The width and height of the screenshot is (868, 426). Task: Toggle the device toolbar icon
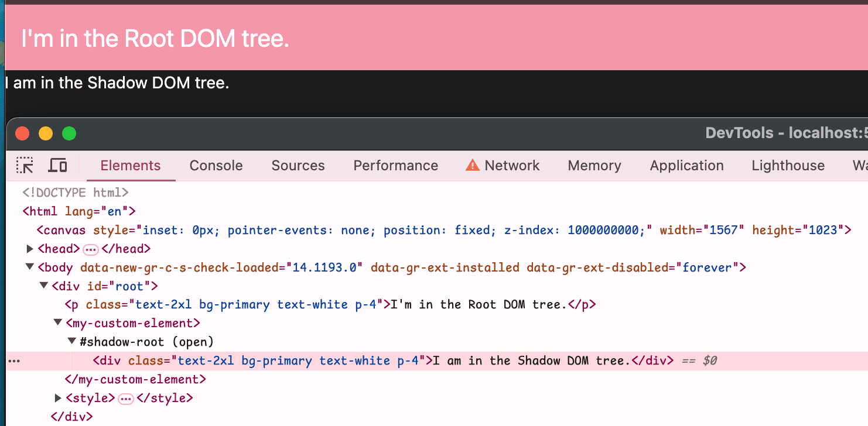click(57, 166)
